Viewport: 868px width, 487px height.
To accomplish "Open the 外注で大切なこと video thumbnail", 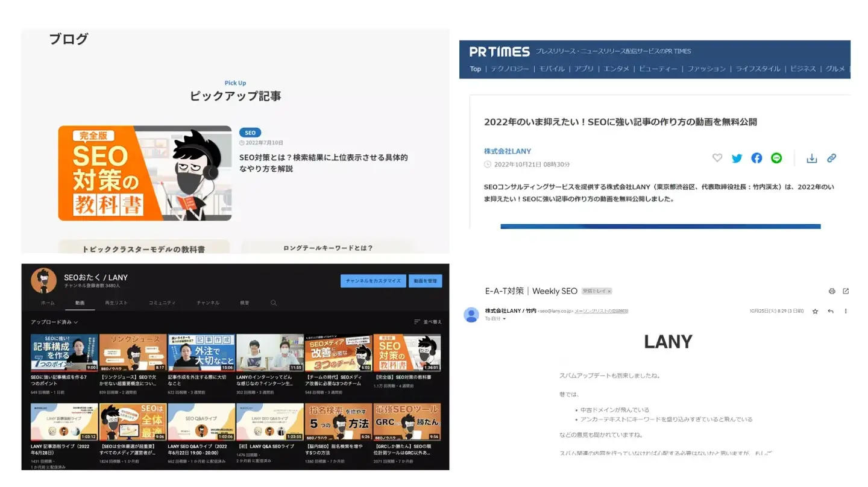I will pyautogui.click(x=201, y=353).
